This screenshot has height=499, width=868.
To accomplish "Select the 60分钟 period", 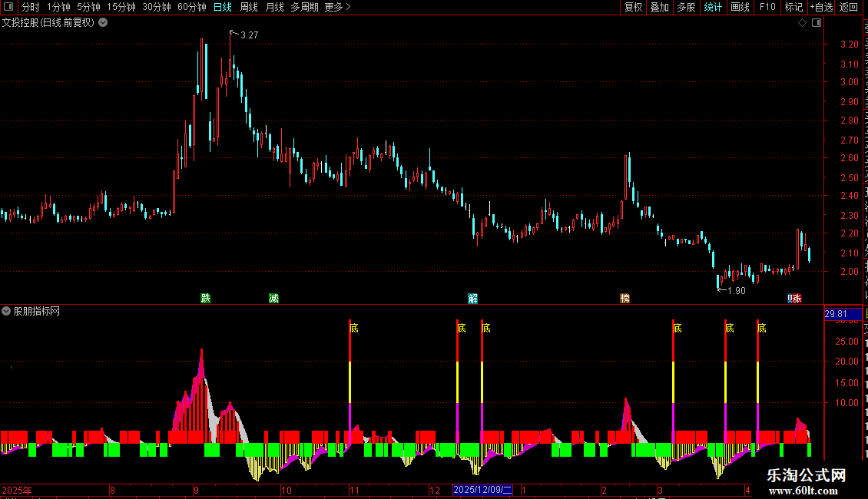I will coord(192,7).
